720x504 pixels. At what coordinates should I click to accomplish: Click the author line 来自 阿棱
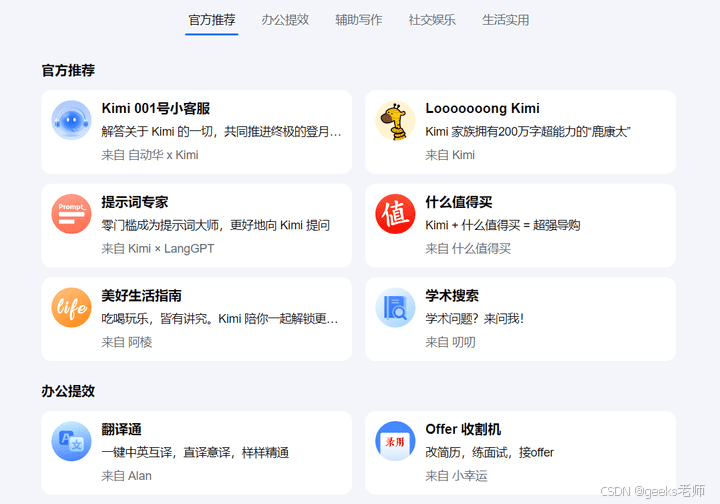(x=127, y=342)
